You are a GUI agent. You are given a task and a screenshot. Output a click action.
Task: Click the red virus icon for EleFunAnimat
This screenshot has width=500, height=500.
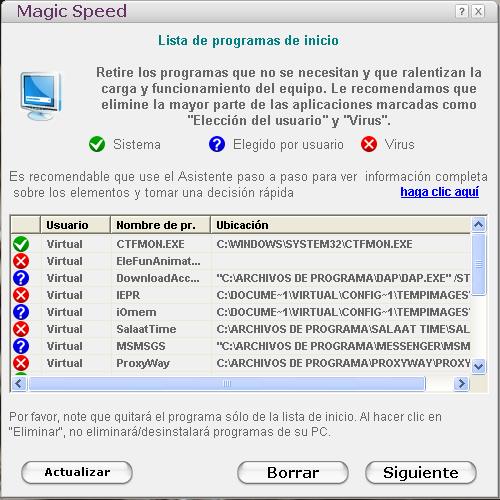pos(21,261)
